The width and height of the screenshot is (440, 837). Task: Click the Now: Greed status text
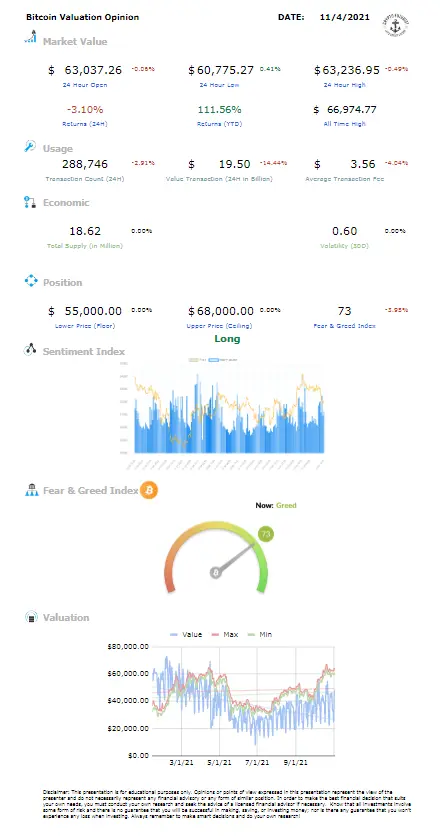click(276, 505)
